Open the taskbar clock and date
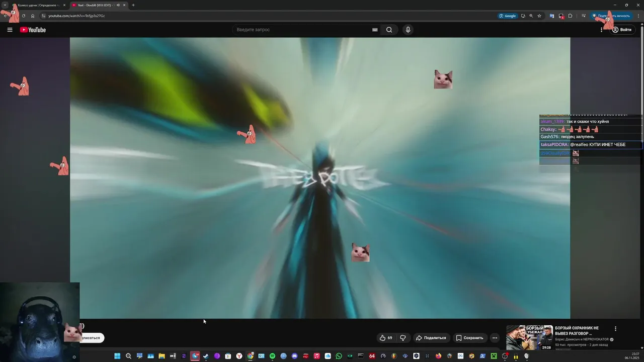The width and height of the screenshot is (644, 362). click(632, 356)
